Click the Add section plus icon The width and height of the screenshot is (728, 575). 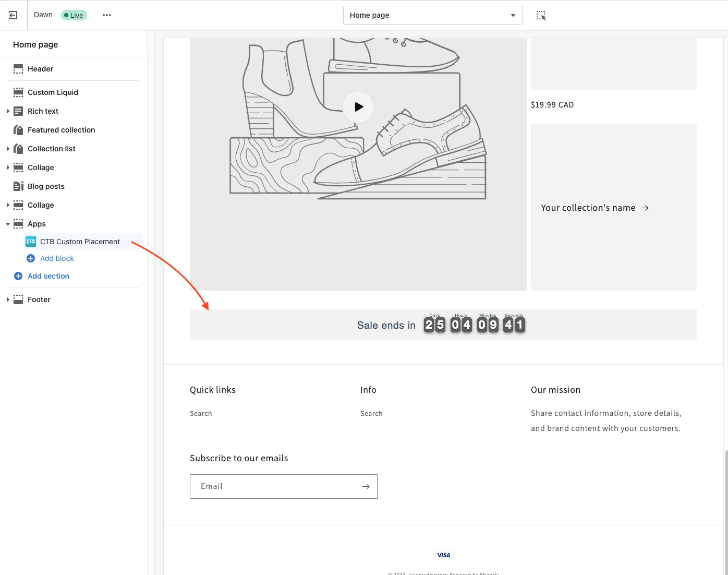pos(18,276)
